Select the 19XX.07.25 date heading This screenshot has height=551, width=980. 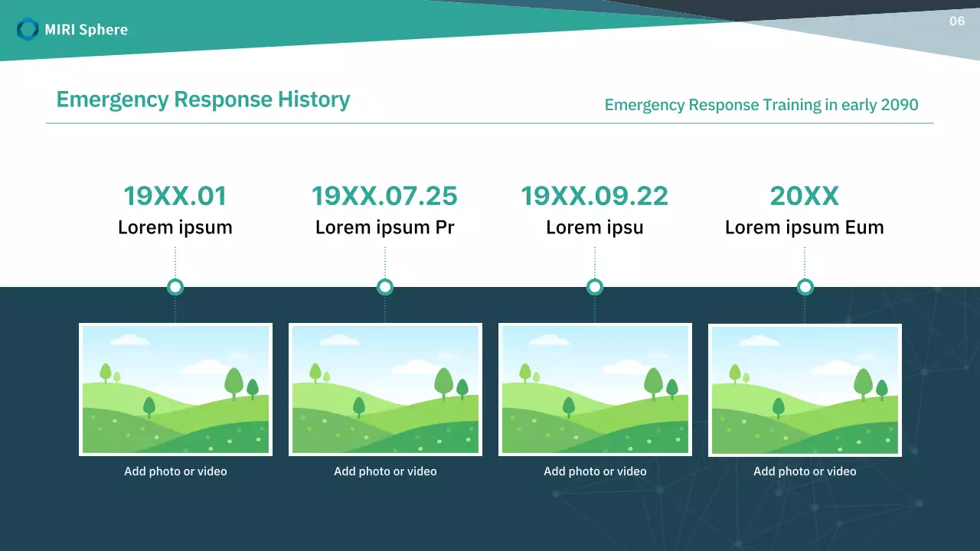point(384,197)
